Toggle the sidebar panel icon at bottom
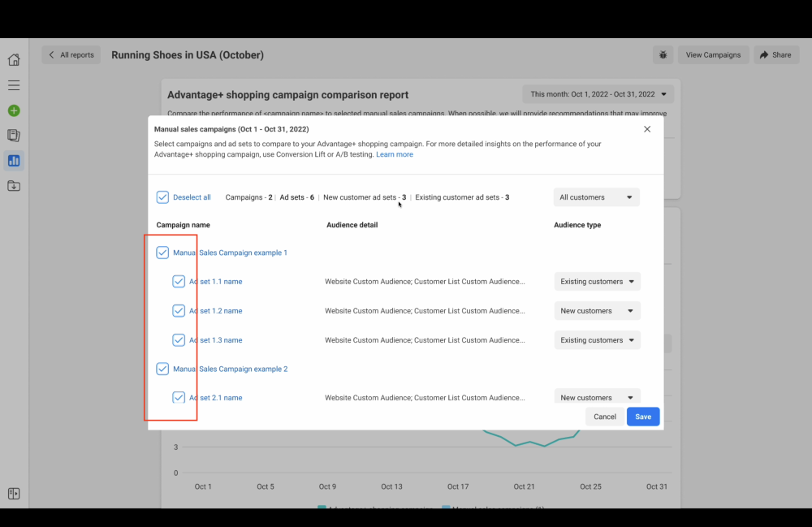Viewport: 812px width, 527px height. pyautogui.click(x=14, y=494)
